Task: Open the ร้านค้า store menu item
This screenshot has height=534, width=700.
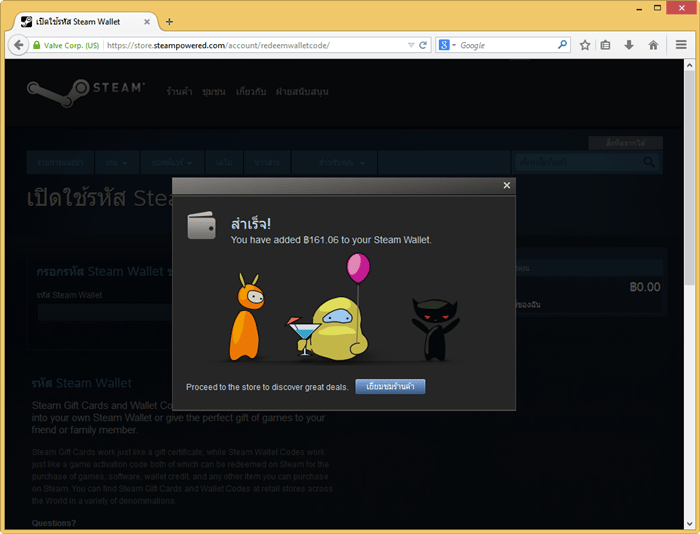Action: point(179,92)
